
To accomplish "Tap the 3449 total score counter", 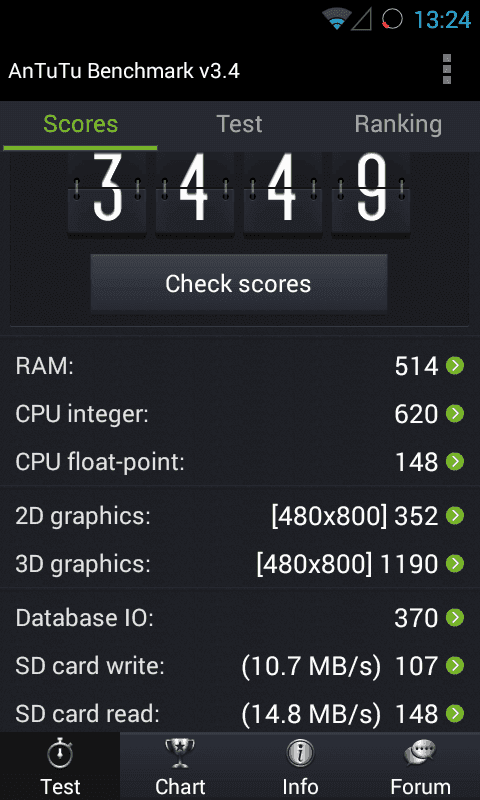I will [239, 191].
